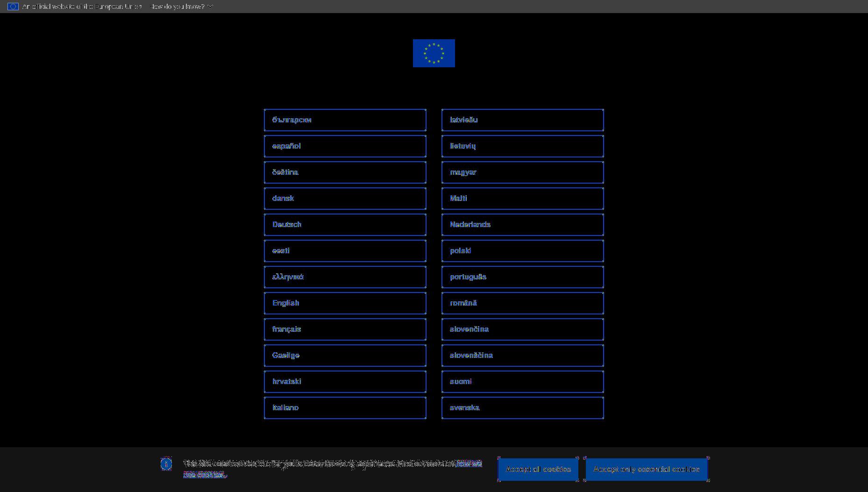
Task: Select English language
Action: tap(345, 303)
